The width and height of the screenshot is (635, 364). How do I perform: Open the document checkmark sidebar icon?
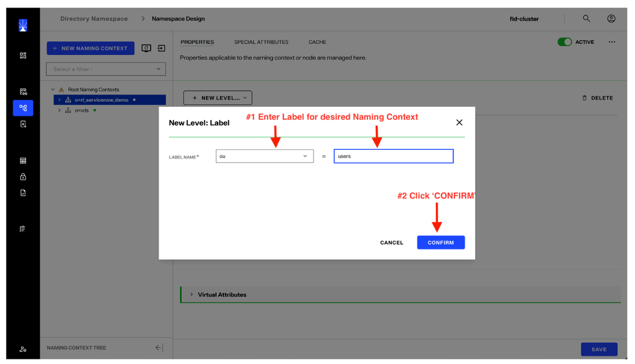click(23, 193)
